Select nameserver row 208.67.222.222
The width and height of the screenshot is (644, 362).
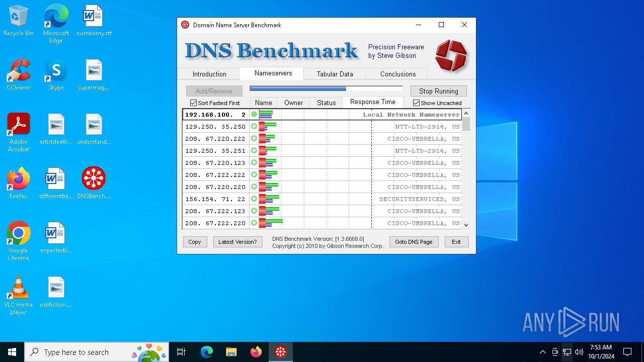click(x=322, y=175)
